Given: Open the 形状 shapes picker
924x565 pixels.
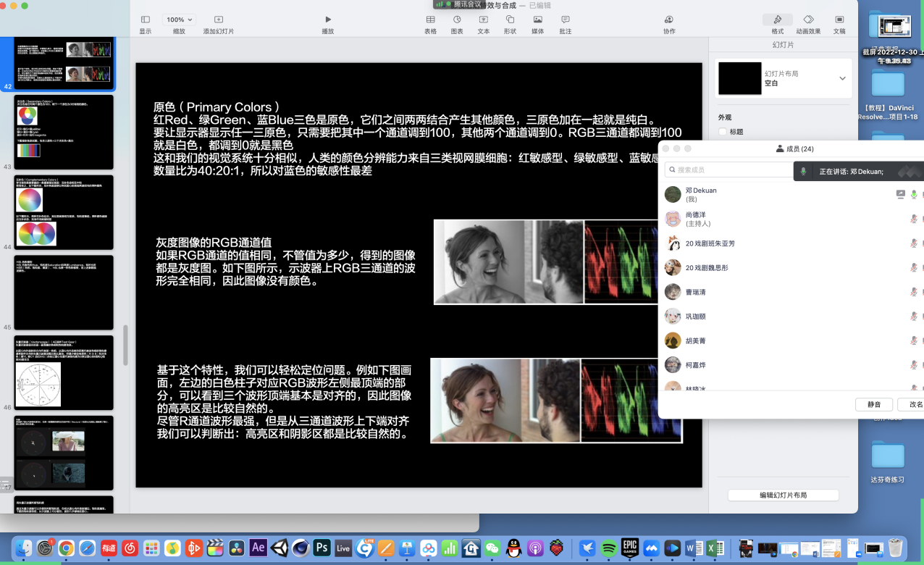Looking at the screenshot, I should [510, 20].
